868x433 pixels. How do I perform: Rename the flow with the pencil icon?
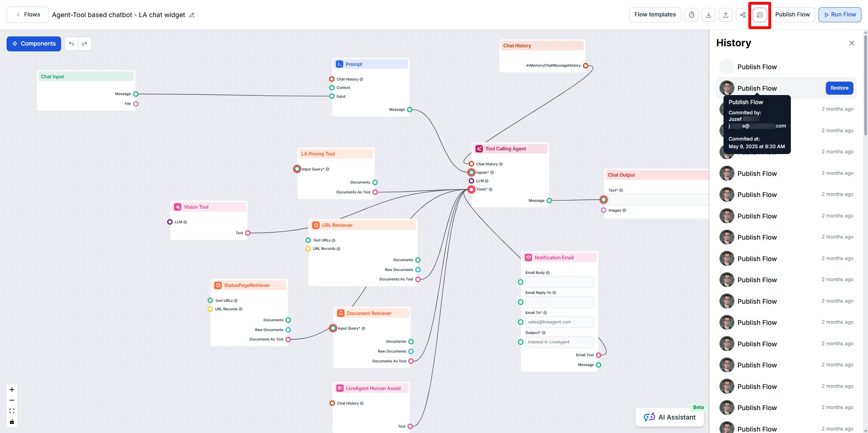point(192,15)
